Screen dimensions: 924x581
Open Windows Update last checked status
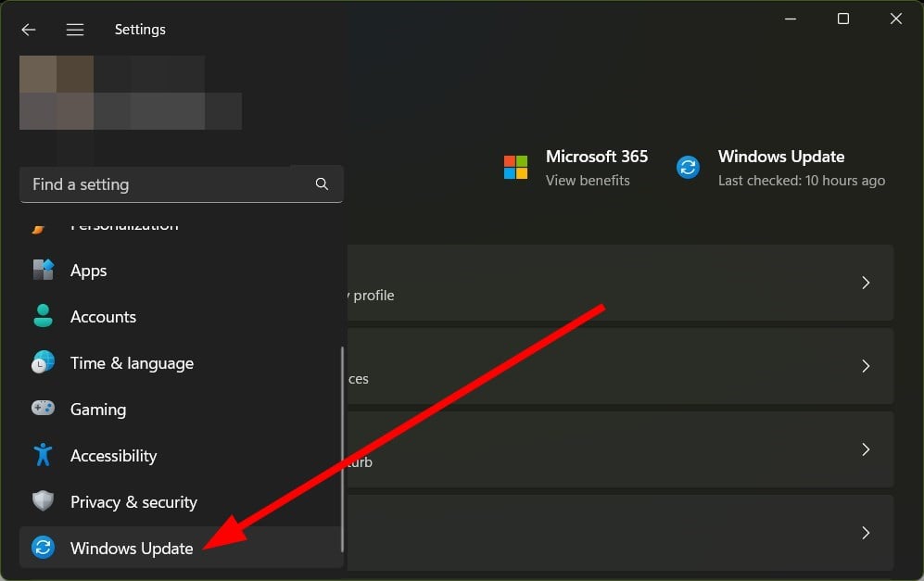pos(802,181)
